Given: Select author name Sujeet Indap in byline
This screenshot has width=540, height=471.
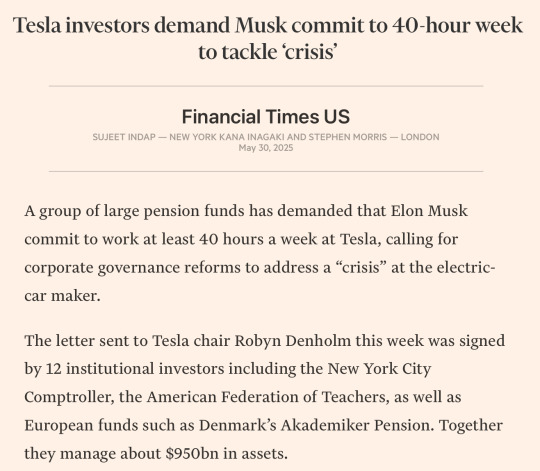Looking at the screenshot, I should click(124, 137).
